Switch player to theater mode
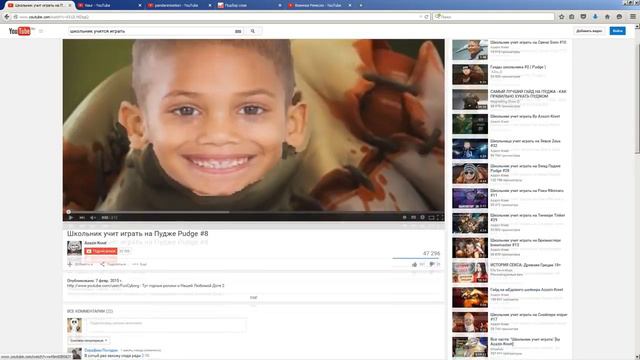Screen dimensions: 640x360 tap(431, 218)
